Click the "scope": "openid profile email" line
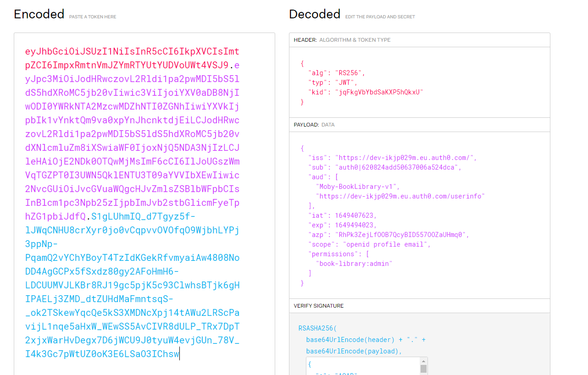Screen dimensions: 588x375 (x=370, y=244)
